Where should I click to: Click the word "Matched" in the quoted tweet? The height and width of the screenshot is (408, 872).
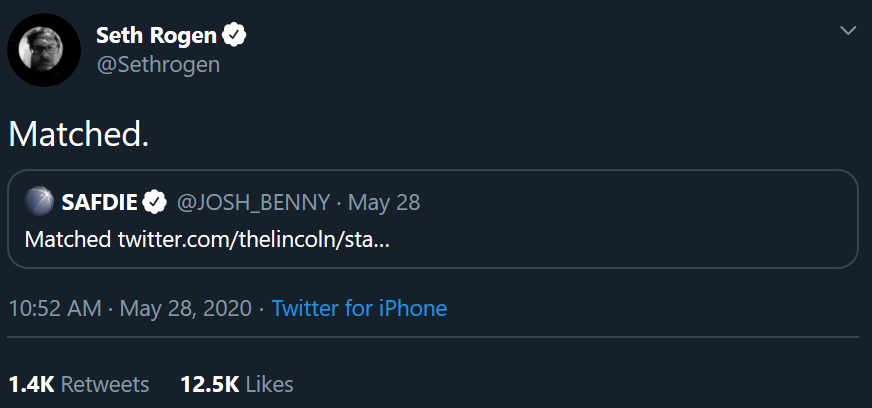68,240
